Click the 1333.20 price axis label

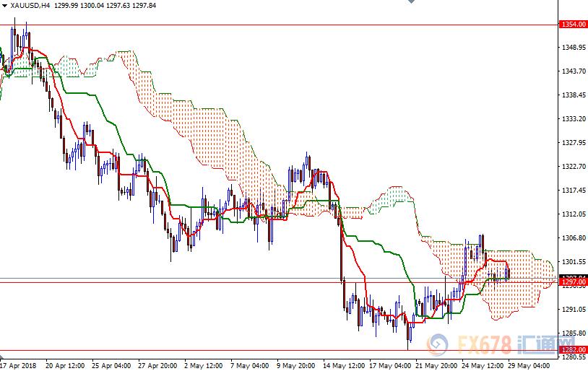[x=573, y=119]
